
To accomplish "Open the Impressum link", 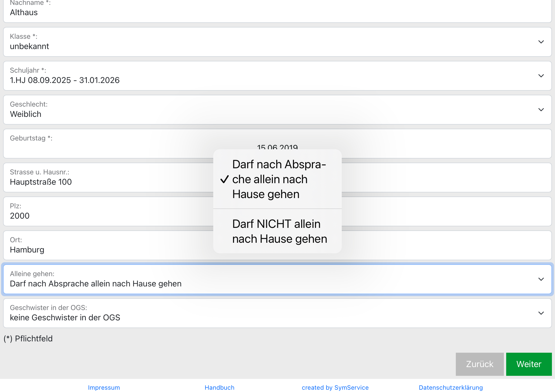I will pos(104,387).
